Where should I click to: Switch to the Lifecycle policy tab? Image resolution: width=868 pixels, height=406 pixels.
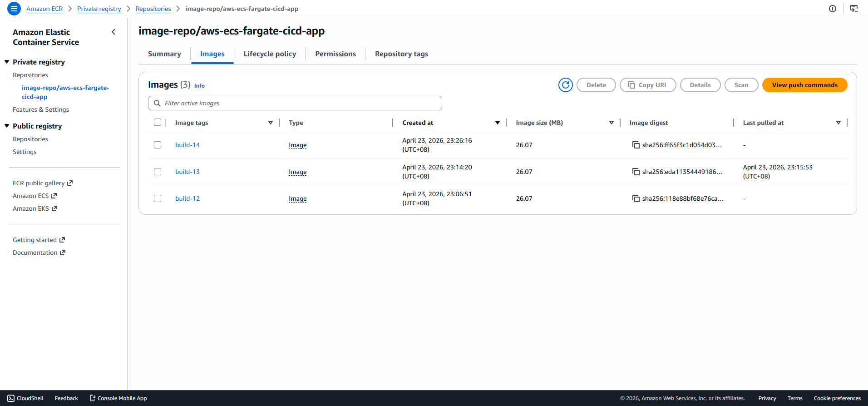point(270,54)
